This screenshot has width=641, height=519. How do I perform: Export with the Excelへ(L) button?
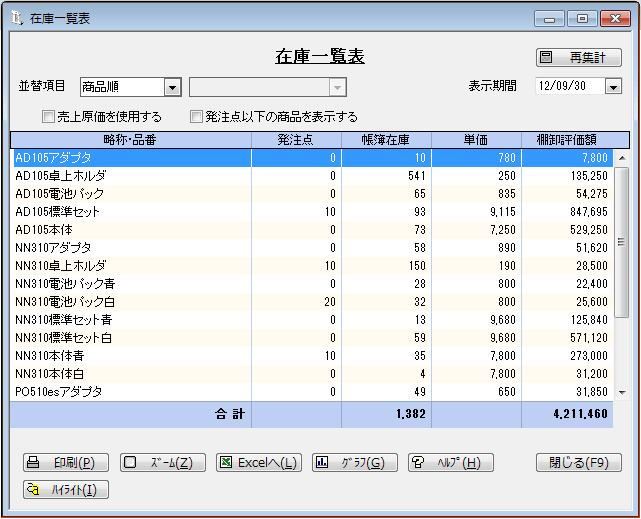(259, 463)
